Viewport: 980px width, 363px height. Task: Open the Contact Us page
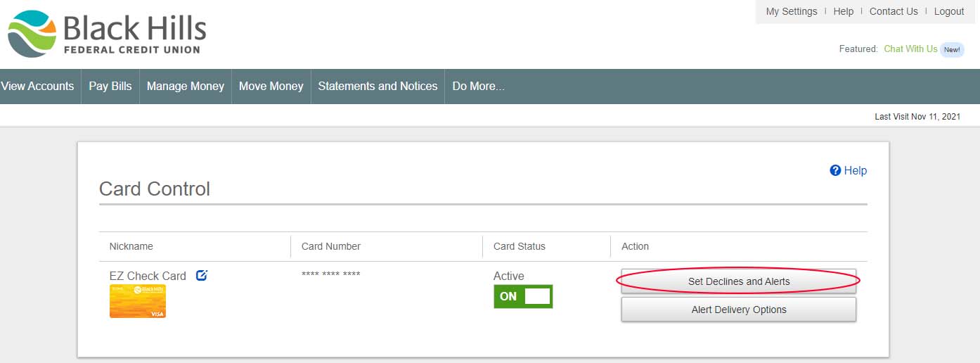(x=894, y=11)
